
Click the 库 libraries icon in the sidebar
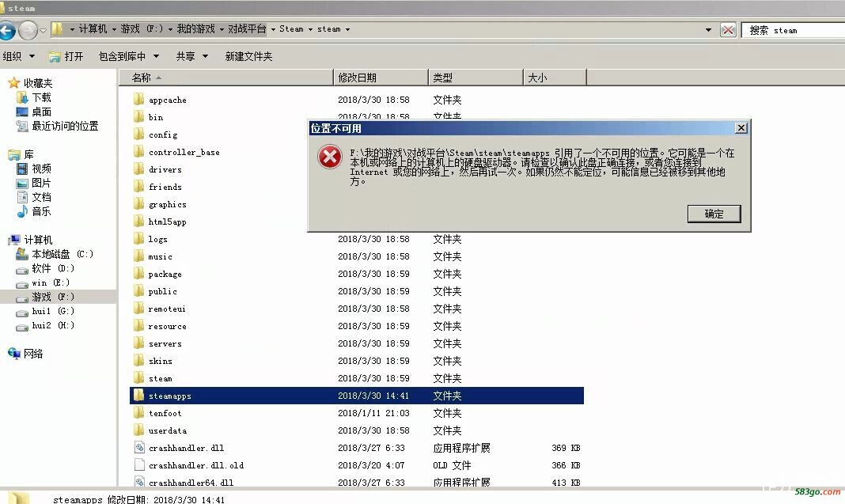click(14, 155)
